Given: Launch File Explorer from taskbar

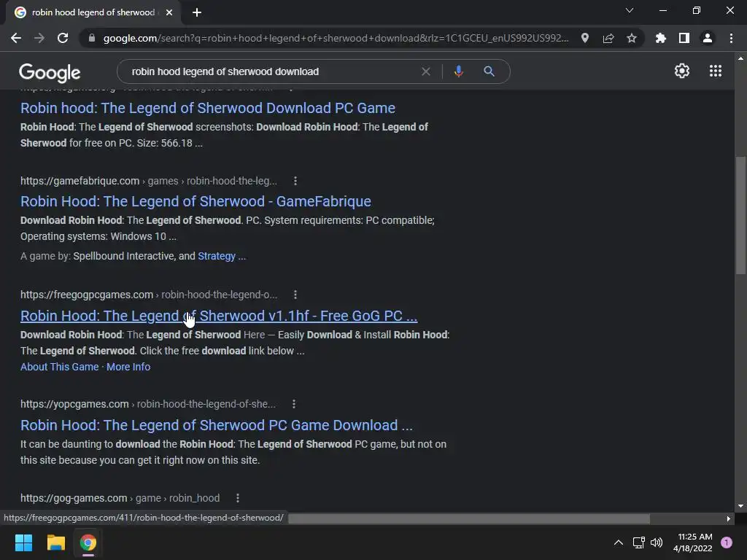Looking at the screenshot, I should click(x=55, y=542).
